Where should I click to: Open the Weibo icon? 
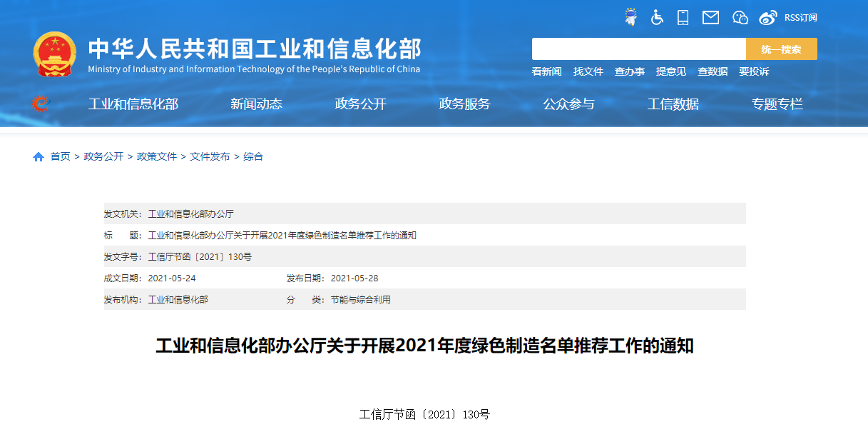[x=767, y=17]
